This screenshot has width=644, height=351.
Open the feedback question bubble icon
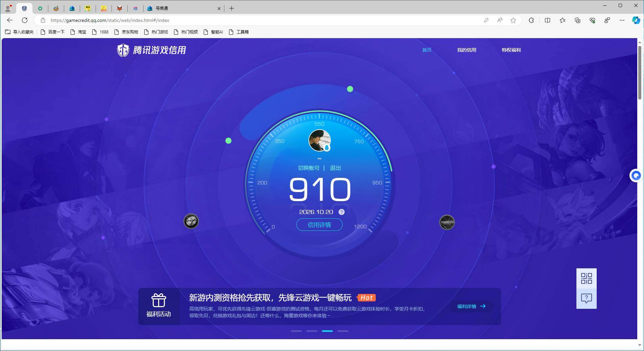pyautogui.click(x=586, y=298)
